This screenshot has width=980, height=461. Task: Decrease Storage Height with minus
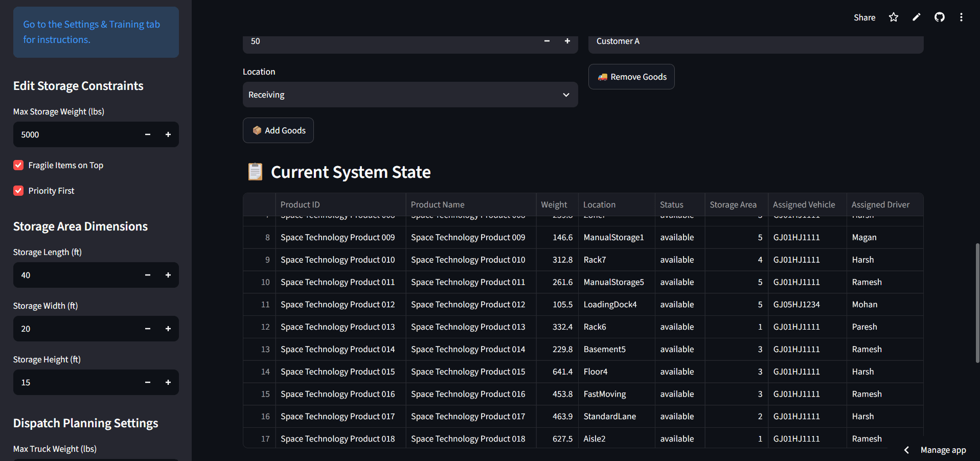148,382
